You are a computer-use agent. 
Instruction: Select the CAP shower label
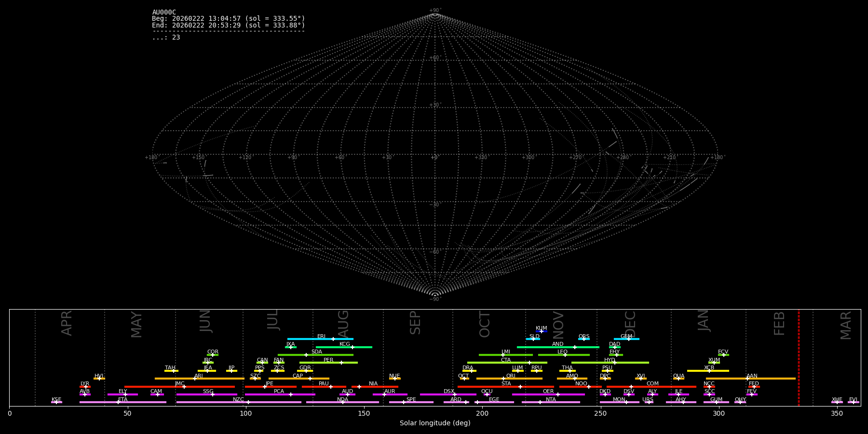(298, 376)
